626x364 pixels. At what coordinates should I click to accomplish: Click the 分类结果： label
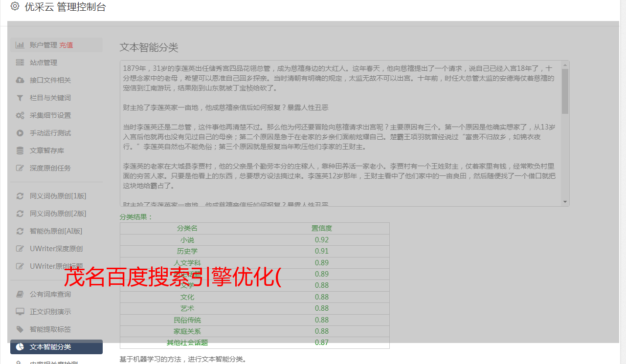coord(136,217)
